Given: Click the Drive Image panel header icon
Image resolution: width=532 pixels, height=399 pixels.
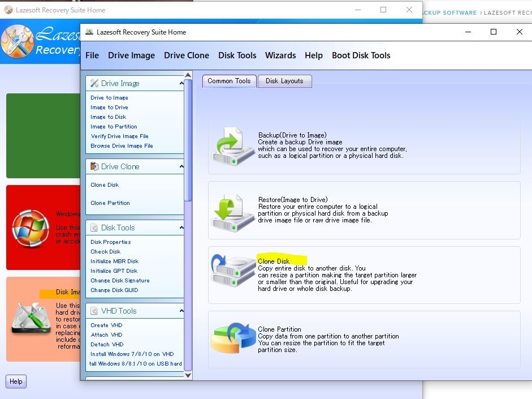Looking at the screenshot, I should coord(94,83).
